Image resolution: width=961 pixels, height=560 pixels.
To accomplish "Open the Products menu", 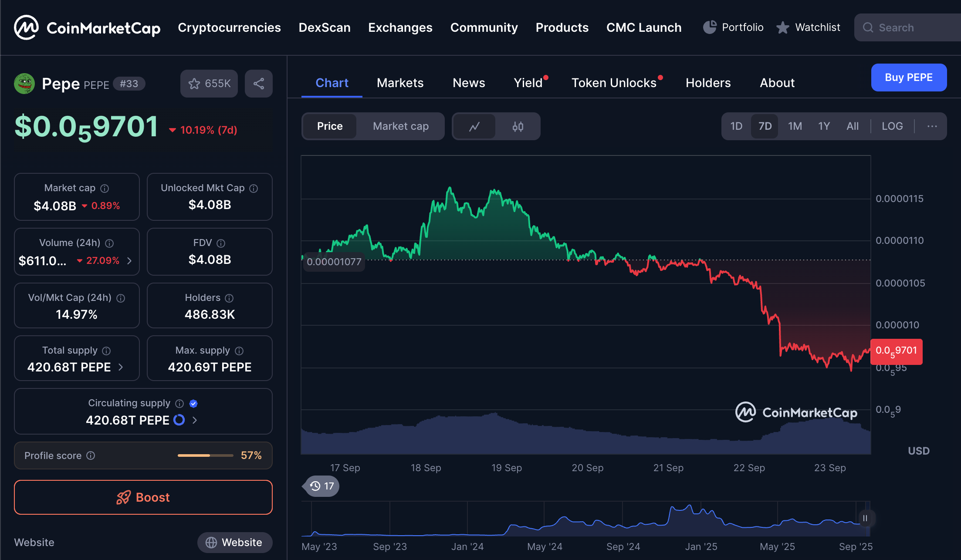I will tap(562, 27).
